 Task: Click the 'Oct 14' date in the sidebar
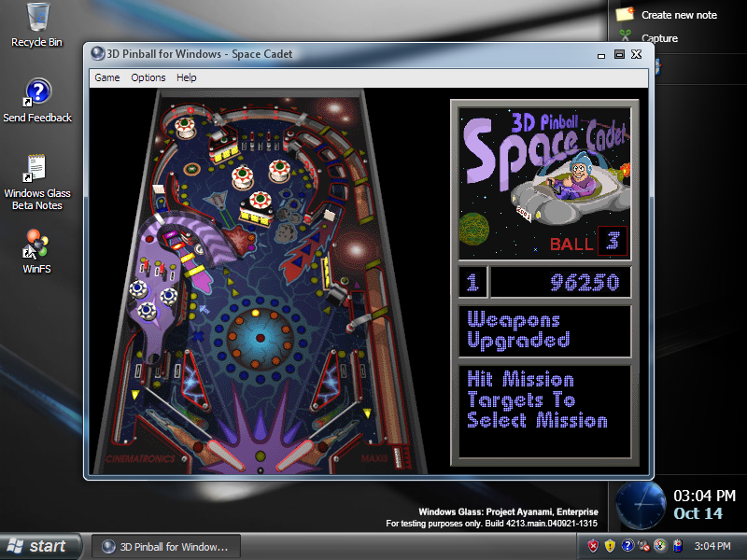(x=698, y=513)
